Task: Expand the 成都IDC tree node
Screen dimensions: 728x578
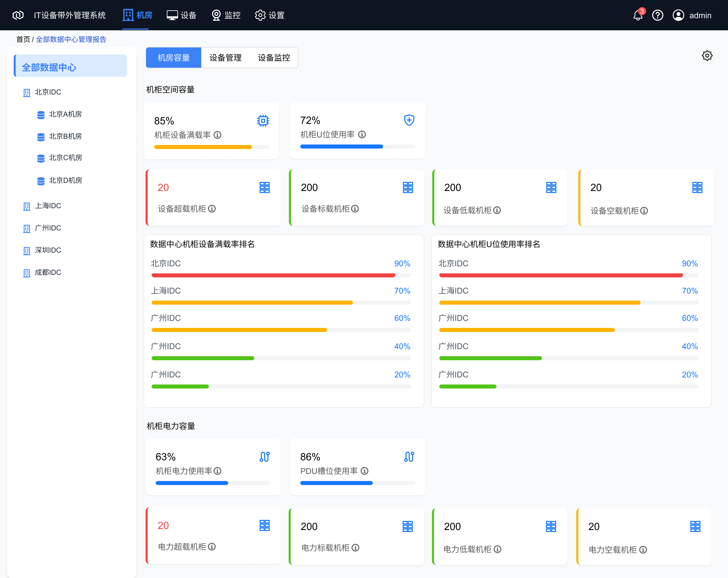Action: 42,273
